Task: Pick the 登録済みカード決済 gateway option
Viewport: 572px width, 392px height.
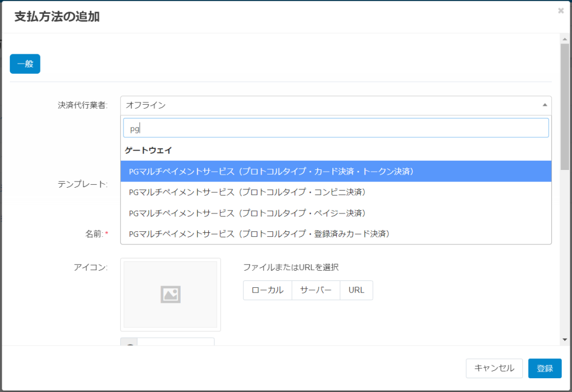Action: 336,233
